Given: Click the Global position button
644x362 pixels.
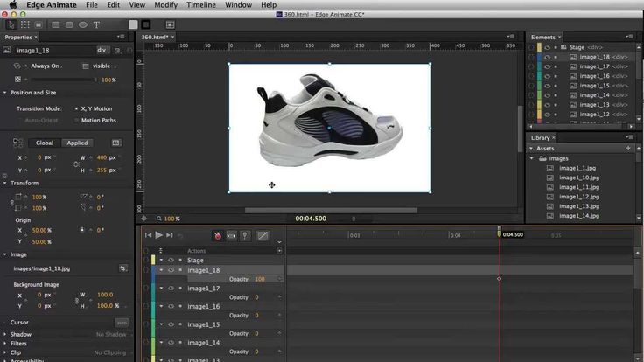Looking at the screenshot, I should click(45, 143).
